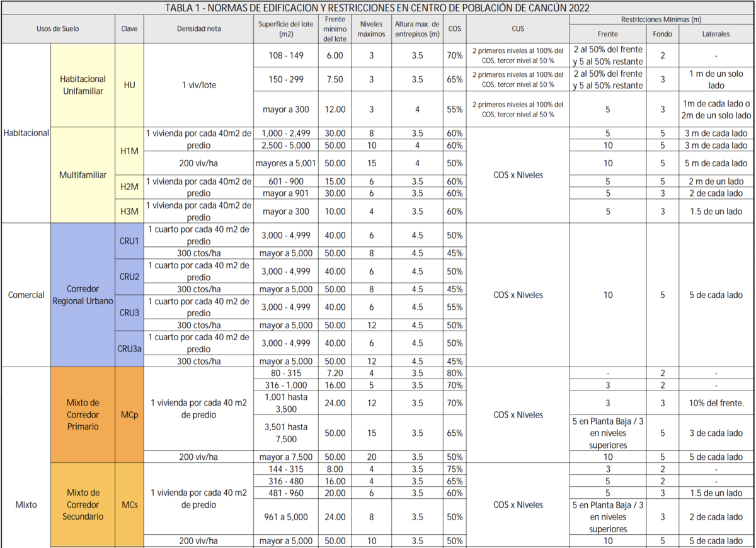The image size is (756, 548).
Task: Select the '1,001 hasta 3,500' cell
Action: click(x=286, y=403)
